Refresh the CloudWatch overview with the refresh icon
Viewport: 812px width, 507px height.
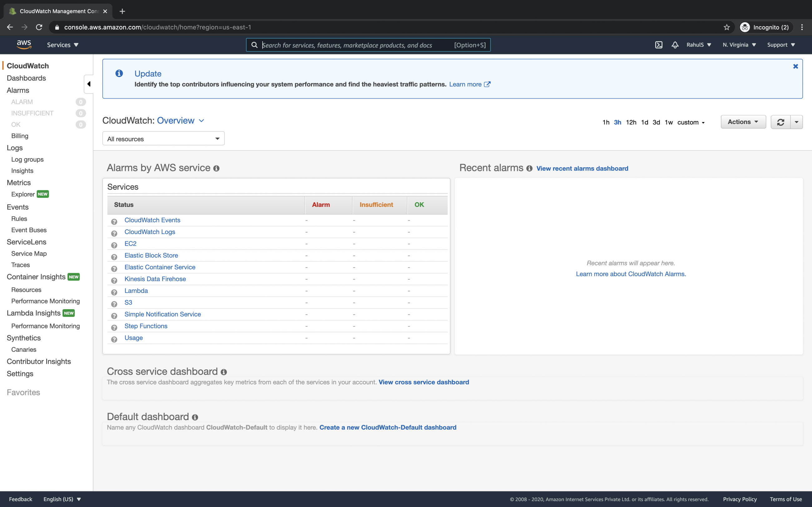[781, 122]
